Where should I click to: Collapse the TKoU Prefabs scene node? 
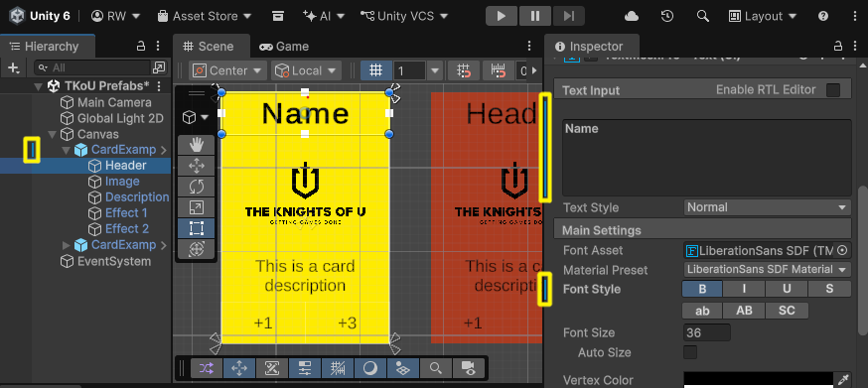pos(38,86)
